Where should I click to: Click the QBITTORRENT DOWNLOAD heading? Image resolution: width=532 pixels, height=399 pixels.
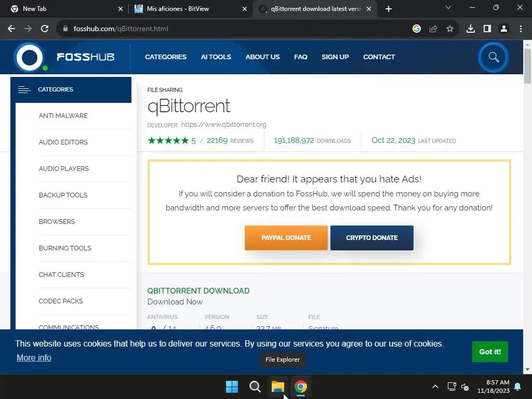coord(198,291)
